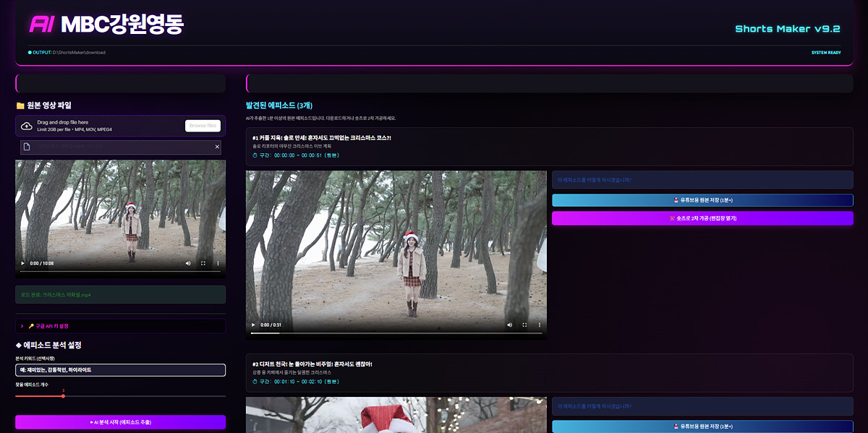Click the episode #2 video thumbnail
The height and width of the screenshot is (433, 868).
[396, 416]
